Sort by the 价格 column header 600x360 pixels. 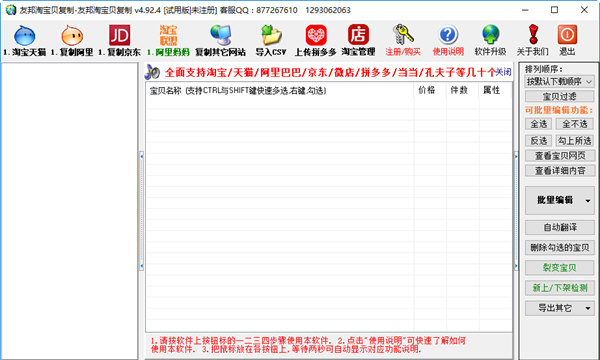pyautogui.click(x=427, y=90)
